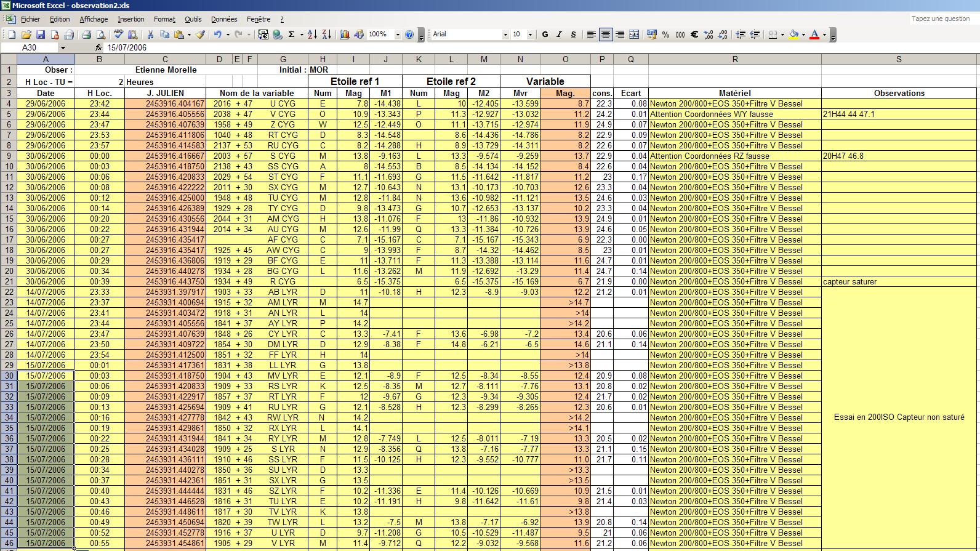Image resolution: width=980 pixels, height=551 pixels.
Task: Decrease the cell indent
Action: [x=741, y=34]
